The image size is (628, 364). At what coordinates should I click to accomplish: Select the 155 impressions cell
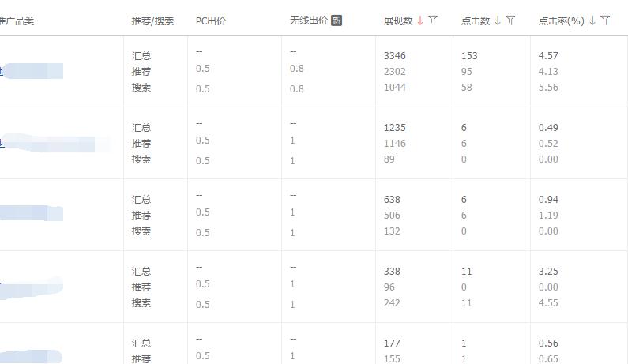coord(392,358)
